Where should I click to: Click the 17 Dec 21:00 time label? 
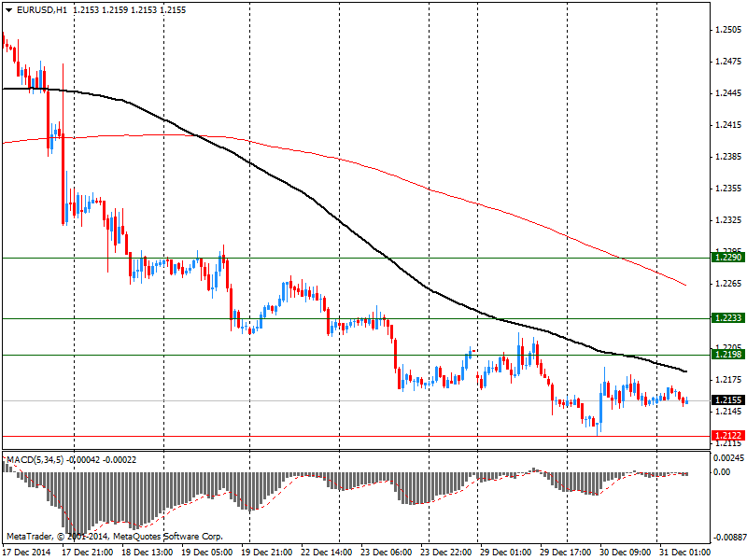click(x=88, y=553)
